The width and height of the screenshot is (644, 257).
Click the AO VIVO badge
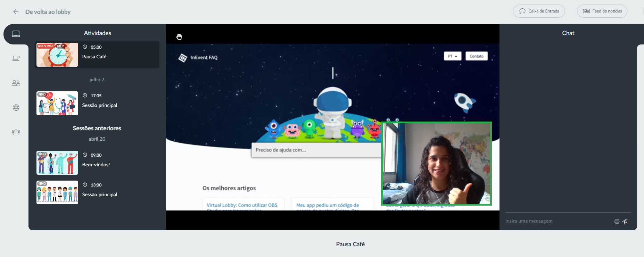click(46, 46)
